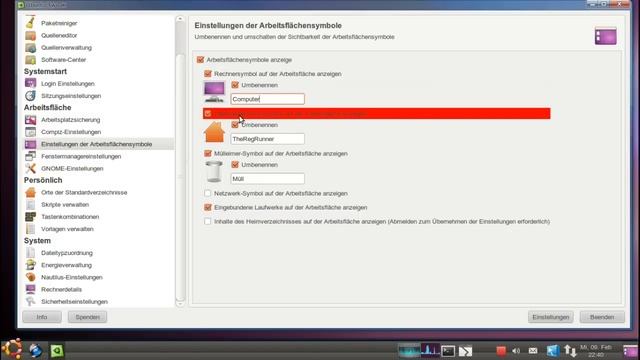The image size is (640, 360).
Task: Click the Login Einstellungen icon
Action: pos(30,83)
